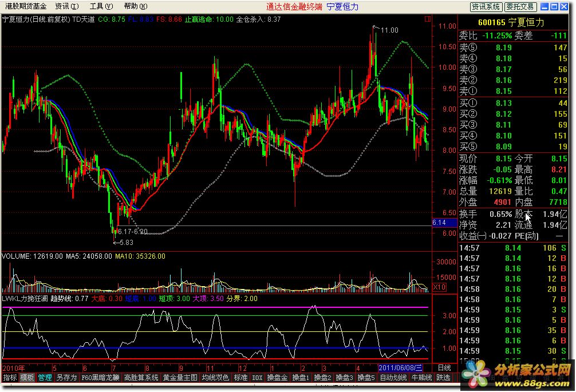
Task: Click the 卖⑤ price 8.19
Action: (504, 47)
